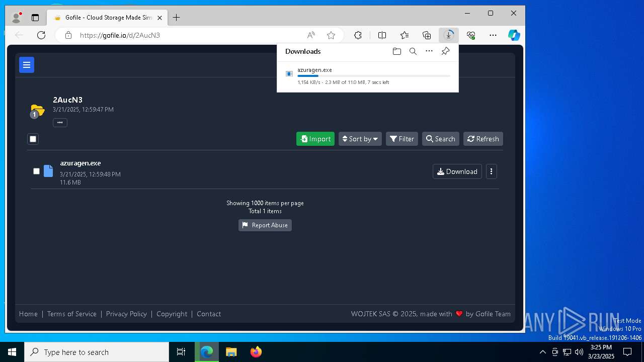Open azuragen.exe file options kebab menu
The image size is (644, 362).
[x=492, y=171]
